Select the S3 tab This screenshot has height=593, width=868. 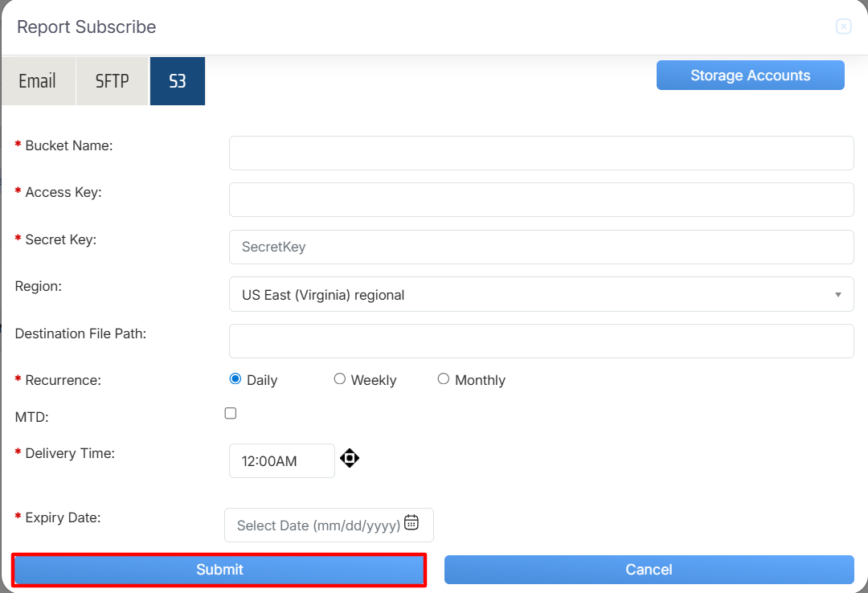tap(178, 81)
